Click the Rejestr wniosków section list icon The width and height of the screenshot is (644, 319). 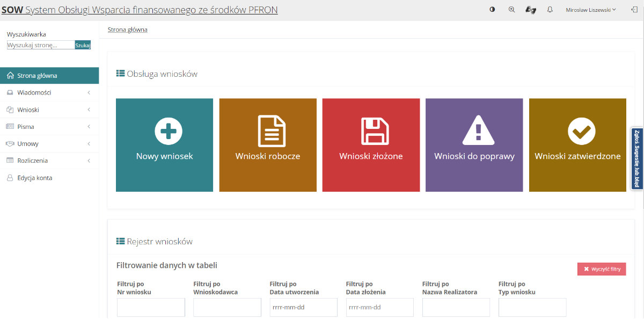120,241
